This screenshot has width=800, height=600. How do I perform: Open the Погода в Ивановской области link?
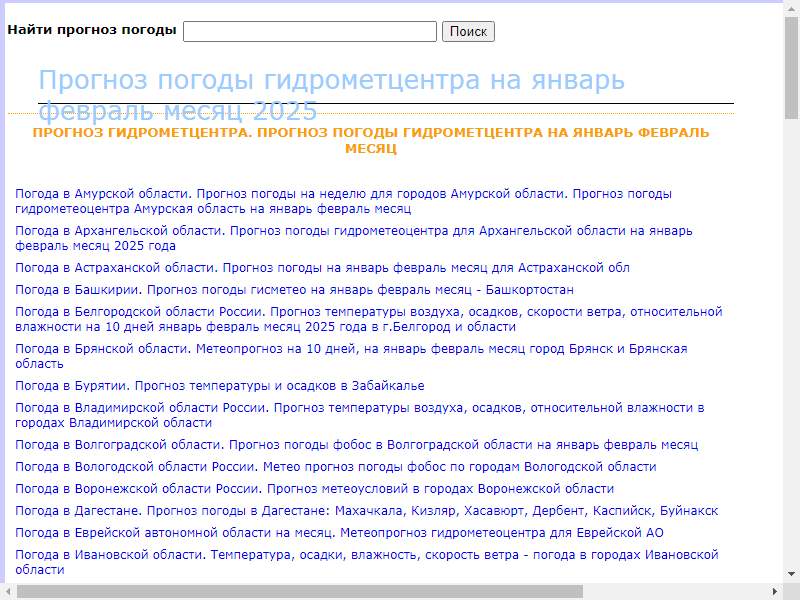(366, 562)
